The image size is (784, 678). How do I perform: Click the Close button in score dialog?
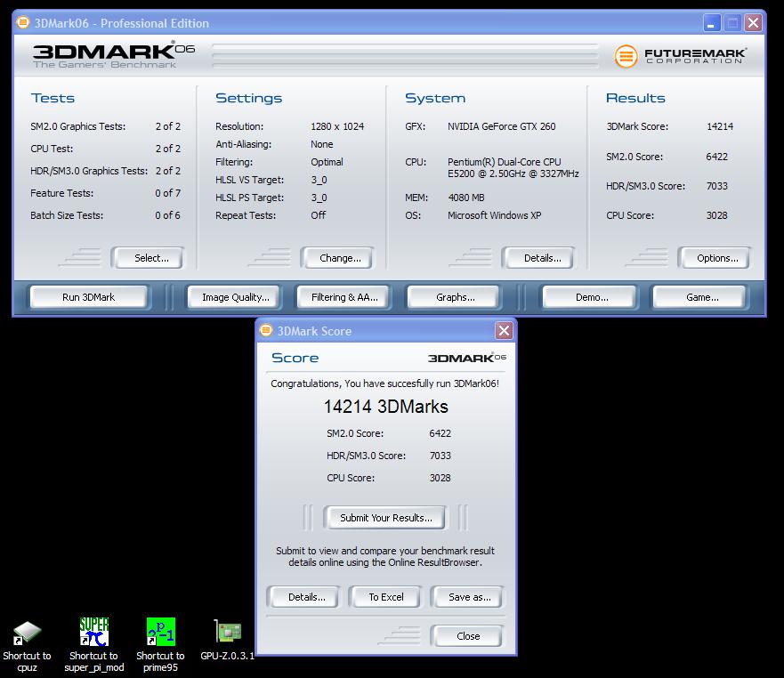pyautogui.click(x=468, y=636)
